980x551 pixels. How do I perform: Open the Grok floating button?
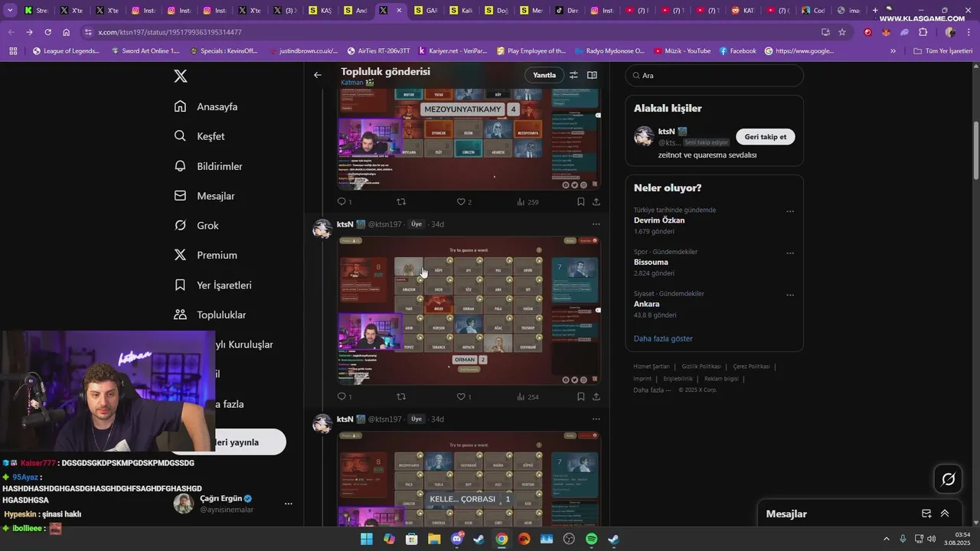click(949, 479)
